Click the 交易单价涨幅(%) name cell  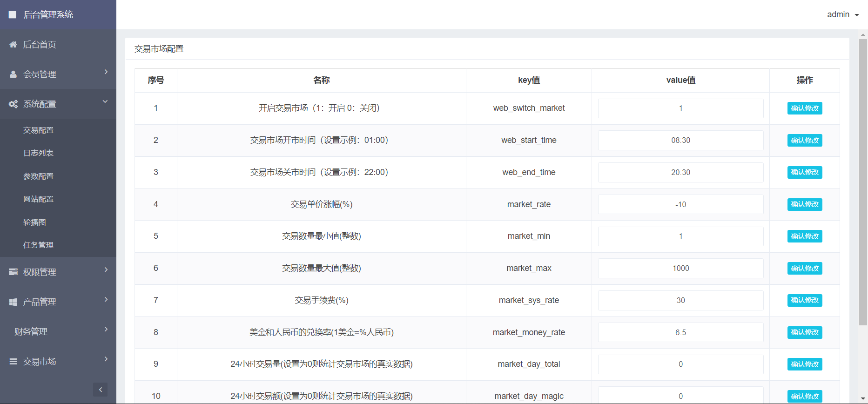(322, 204)
